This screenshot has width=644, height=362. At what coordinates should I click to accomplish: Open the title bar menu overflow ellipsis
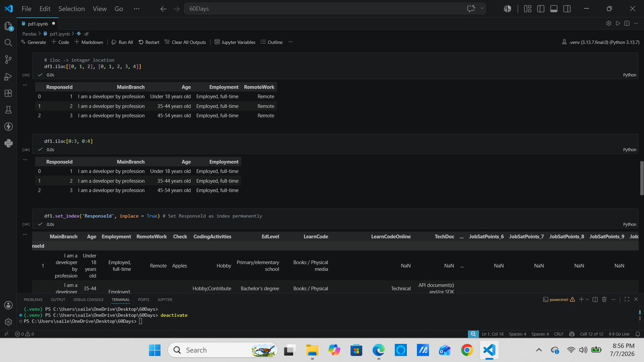click(x=136, y=9)
